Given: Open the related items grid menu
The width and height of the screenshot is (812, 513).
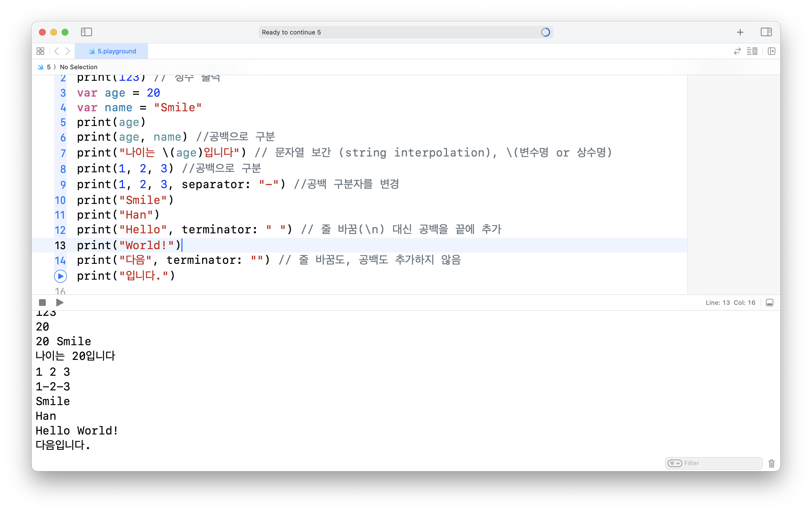Looking at the screenshot, I should tap(40, 51).
